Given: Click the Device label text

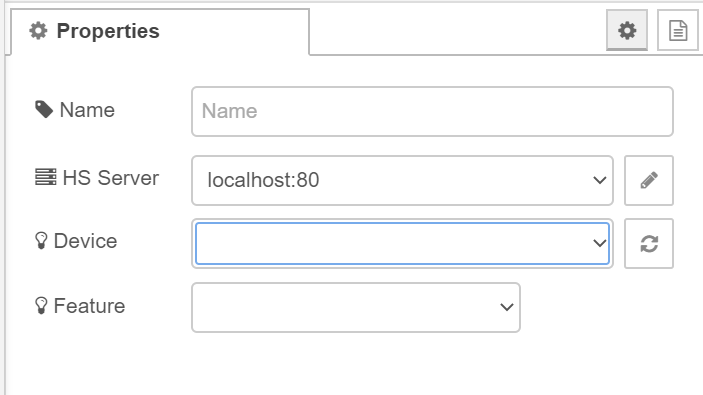Looking at the screenshot, I should [x=85, y=241].
